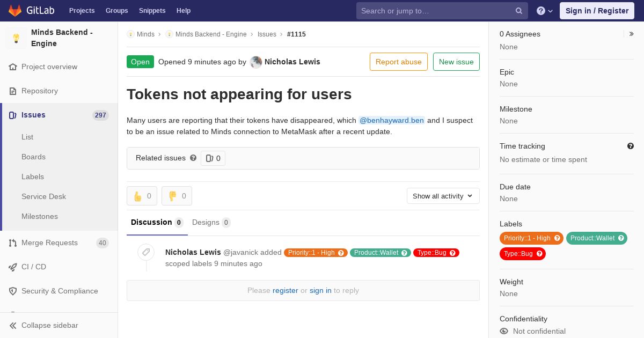Switch to the Designs tab
The height and width of the screenshot is (338, 644).
click(x=211, y=223)
